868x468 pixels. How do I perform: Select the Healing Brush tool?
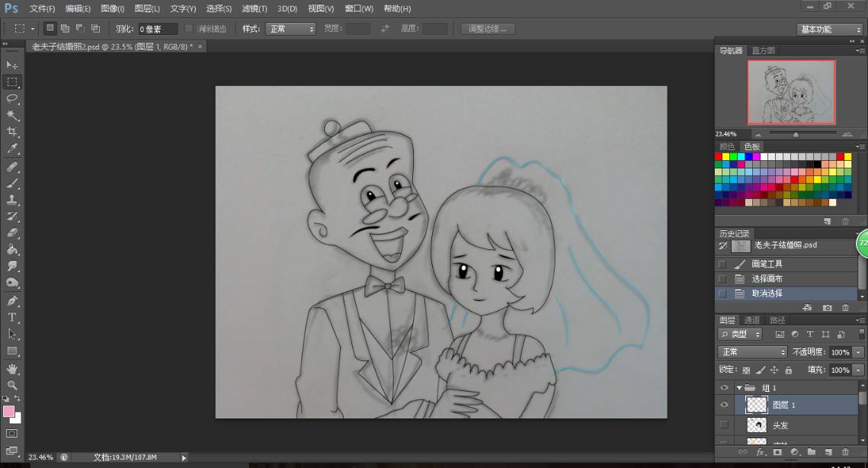11,167
